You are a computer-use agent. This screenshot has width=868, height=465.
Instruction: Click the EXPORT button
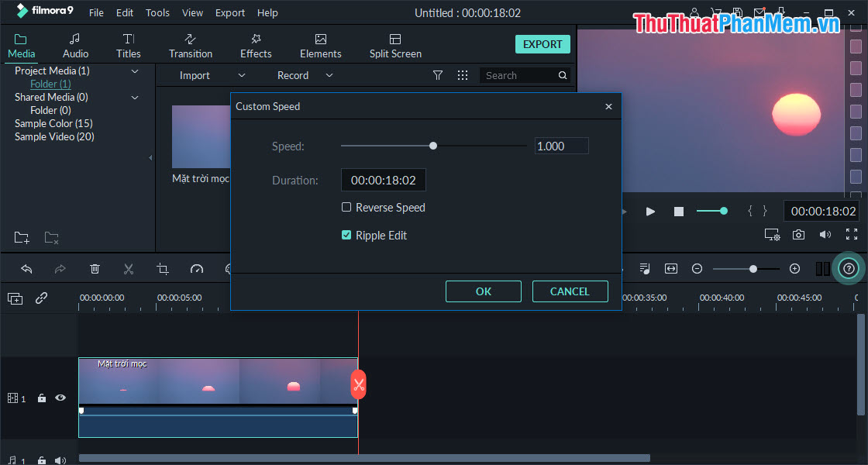(542, 44)
